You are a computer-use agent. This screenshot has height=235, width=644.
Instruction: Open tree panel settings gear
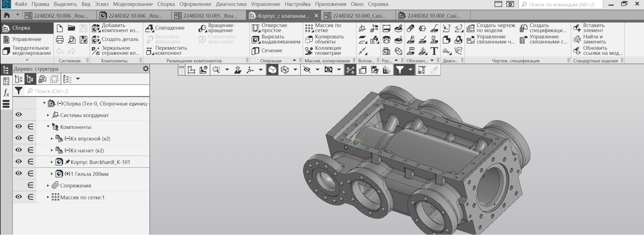coord(145,69)
